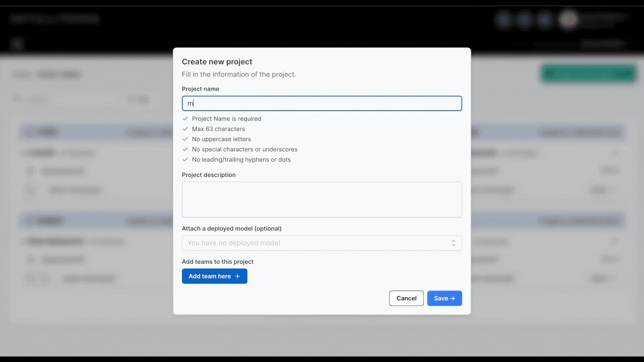This screenshot has width=644, height=362.
Task: Save the new project
Action: point(444,298)
